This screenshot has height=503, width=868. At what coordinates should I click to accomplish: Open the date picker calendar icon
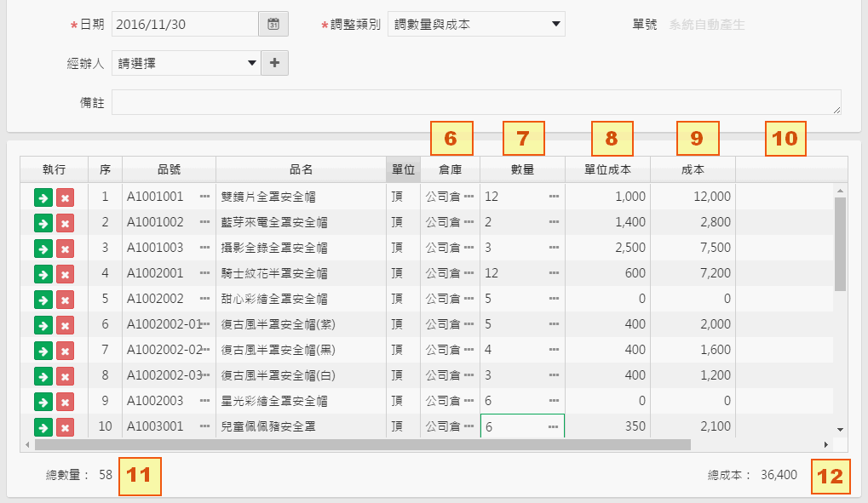coord(273,25)
